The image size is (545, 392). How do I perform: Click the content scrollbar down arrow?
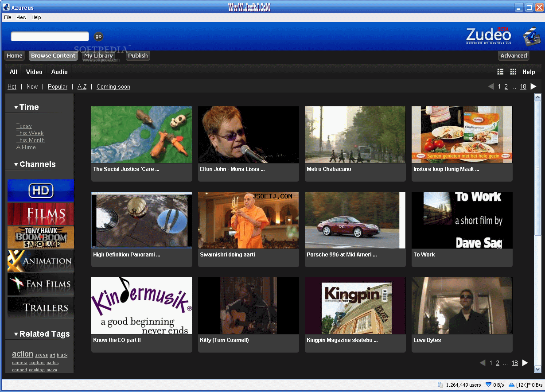538,369
